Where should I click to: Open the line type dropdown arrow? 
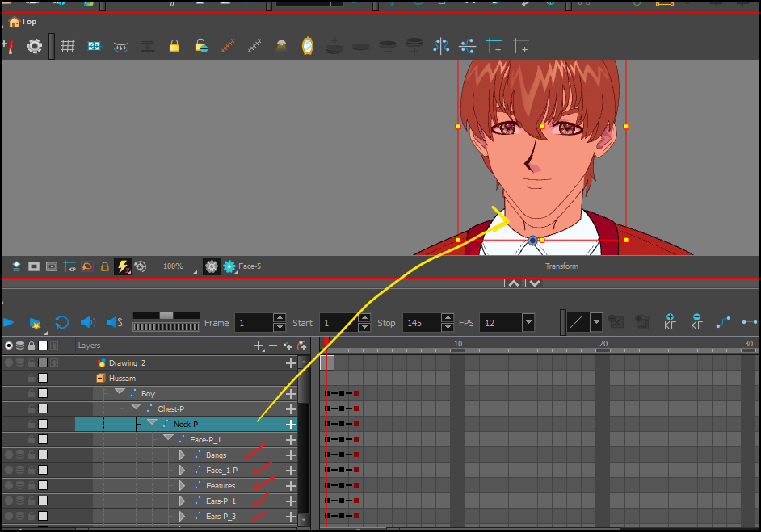point(596,322)
